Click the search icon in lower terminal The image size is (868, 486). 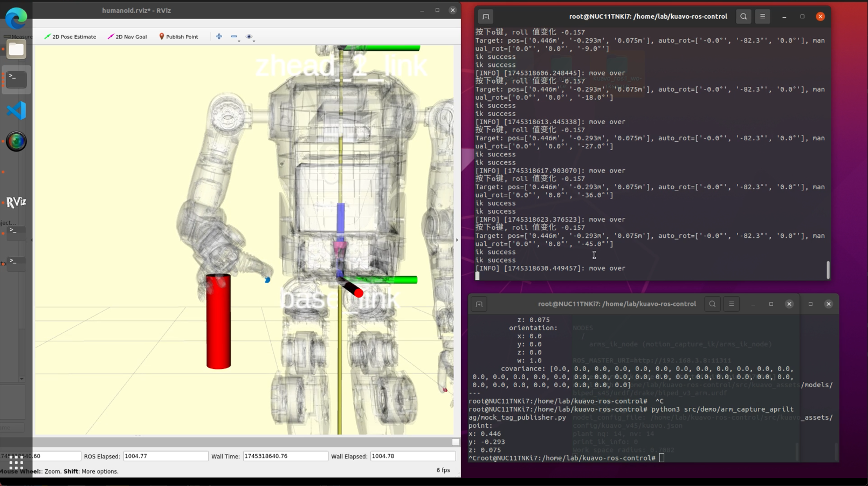712,304
